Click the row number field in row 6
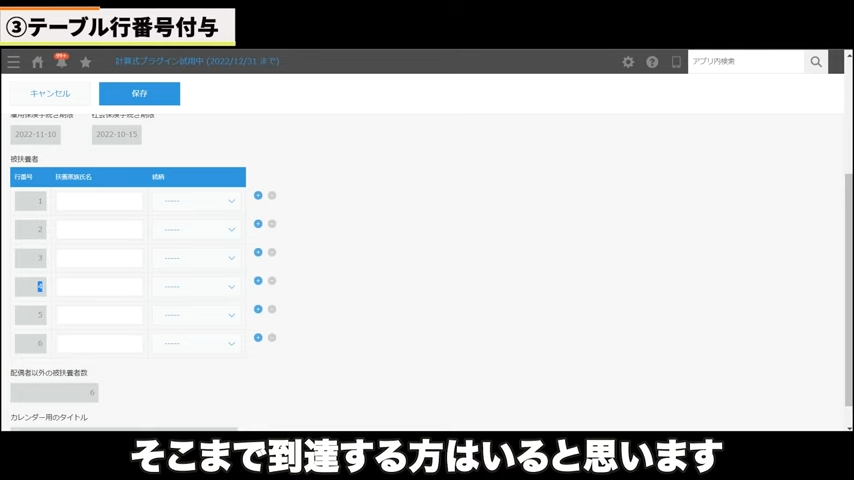The width and height of the screenshot is (854, 480). click(x=30, y=343)
